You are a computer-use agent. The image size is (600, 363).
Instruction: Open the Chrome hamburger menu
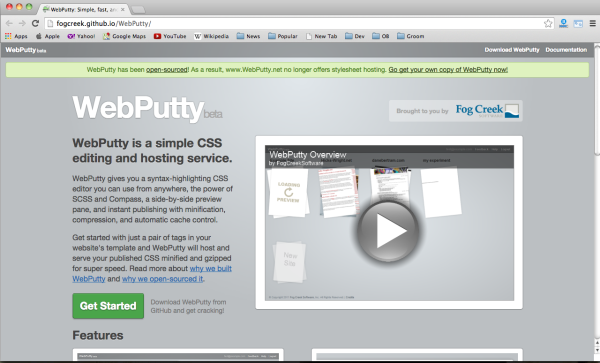tap(593, 24)
